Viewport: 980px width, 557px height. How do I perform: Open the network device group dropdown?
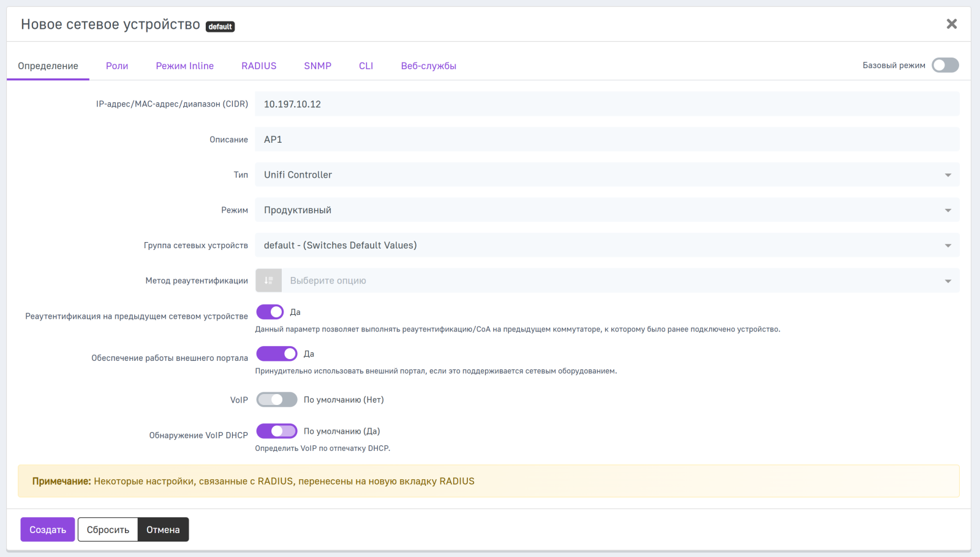click(606, 246)
